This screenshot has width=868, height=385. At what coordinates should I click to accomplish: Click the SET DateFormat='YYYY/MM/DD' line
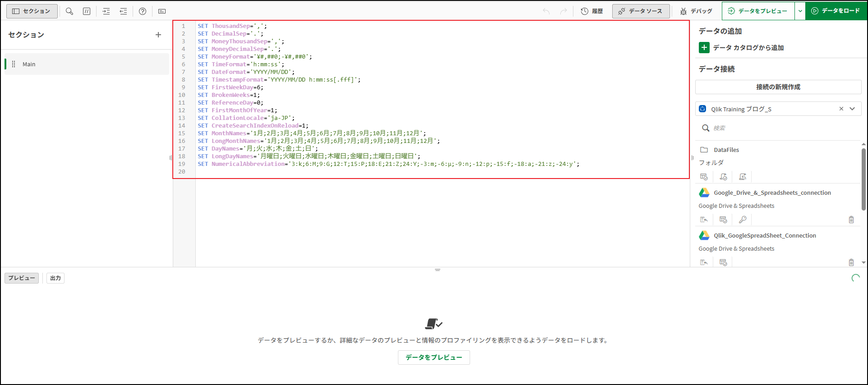(246, 72)
